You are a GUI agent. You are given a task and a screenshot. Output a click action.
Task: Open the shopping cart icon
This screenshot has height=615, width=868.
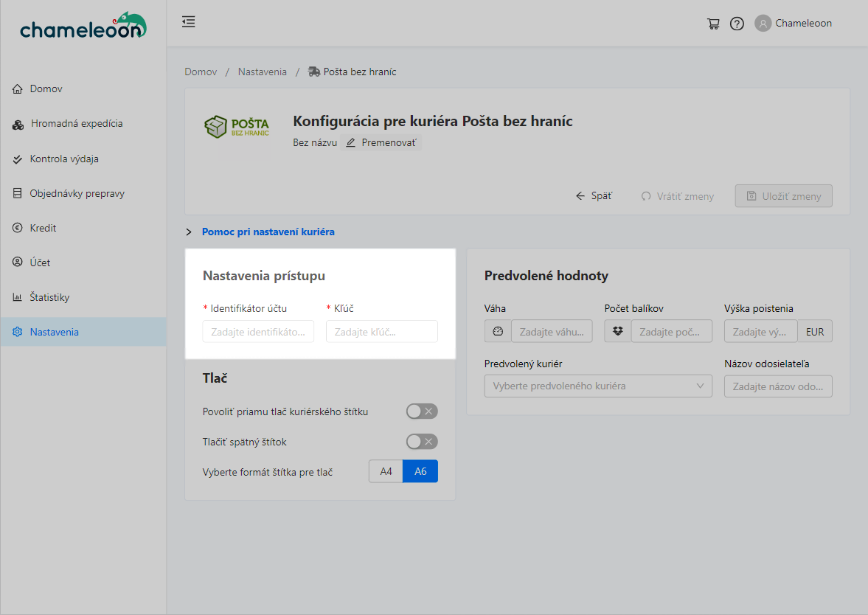pos(713,24)
